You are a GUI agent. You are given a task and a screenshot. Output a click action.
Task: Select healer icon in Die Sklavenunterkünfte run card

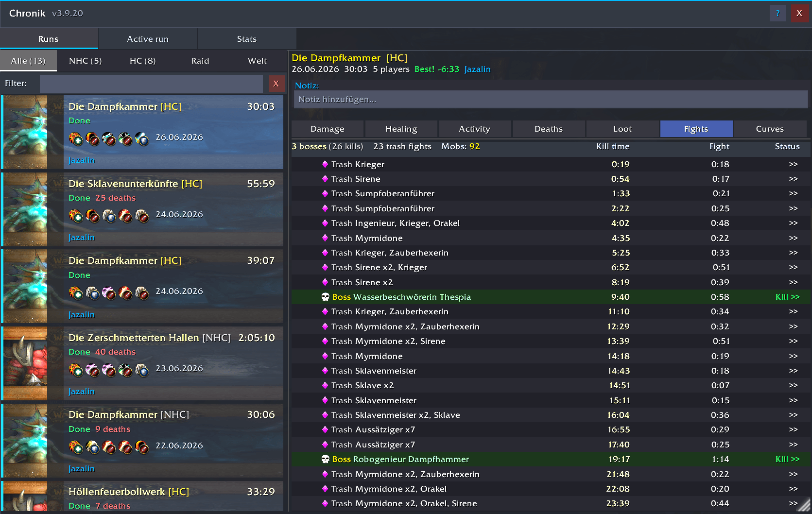click(x=76, y=216)
